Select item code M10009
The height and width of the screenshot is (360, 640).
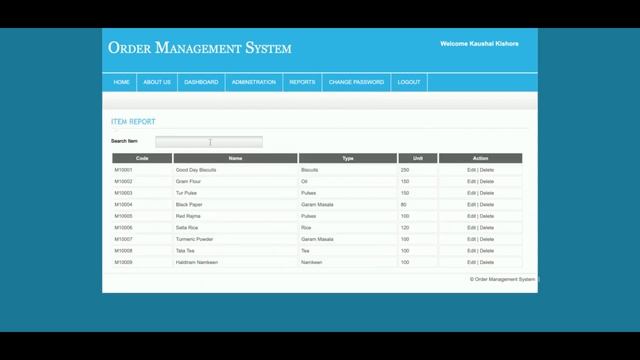(123, 262)
